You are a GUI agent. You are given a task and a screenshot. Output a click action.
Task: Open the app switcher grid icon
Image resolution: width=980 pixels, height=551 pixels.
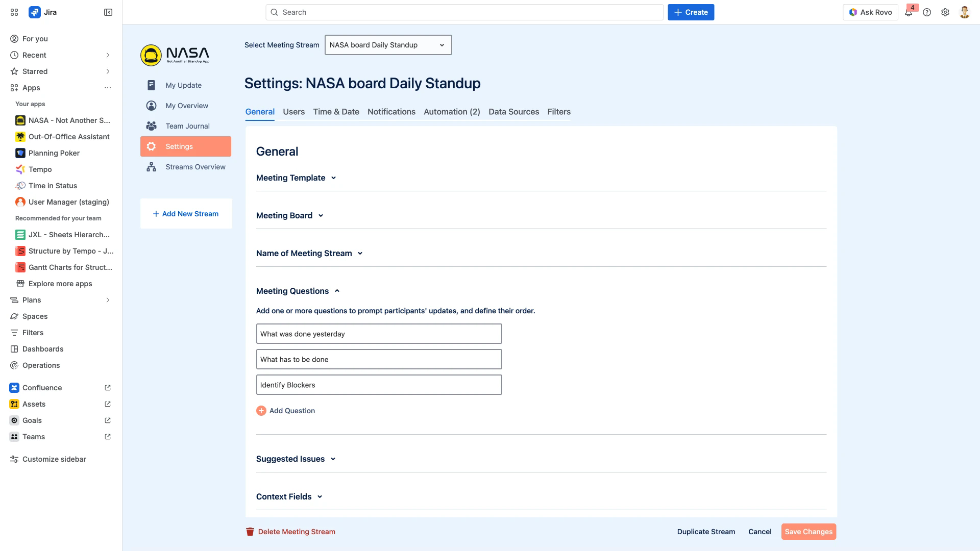[x=14, y=12]
